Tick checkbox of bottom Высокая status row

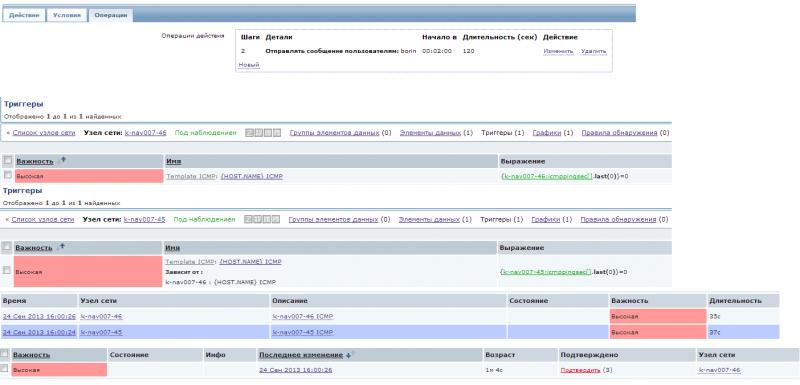pos(5,368)
